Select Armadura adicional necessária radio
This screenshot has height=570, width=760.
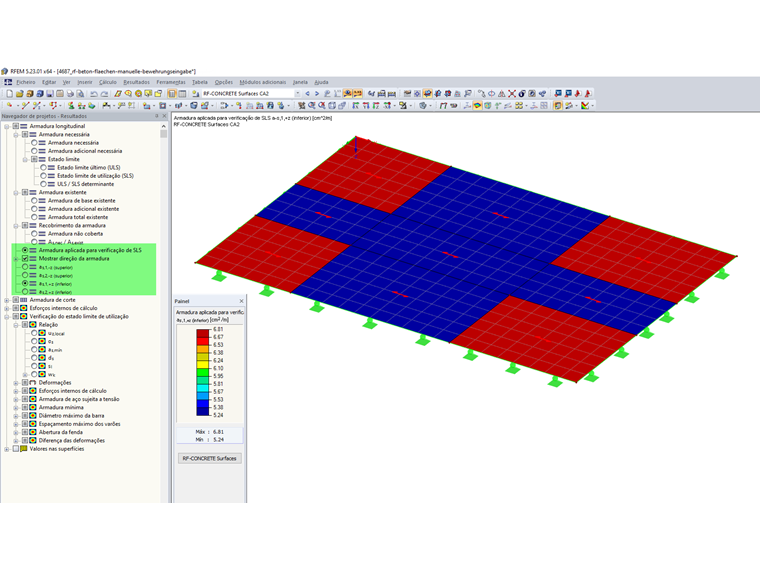click(34, 151)
